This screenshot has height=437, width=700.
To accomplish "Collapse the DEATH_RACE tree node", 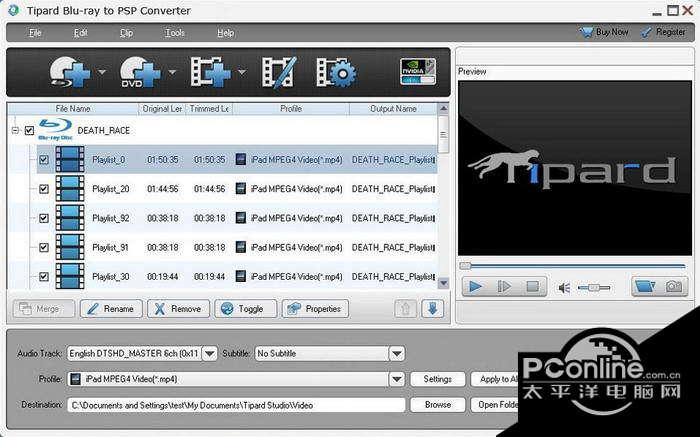I will coord(16,130).
